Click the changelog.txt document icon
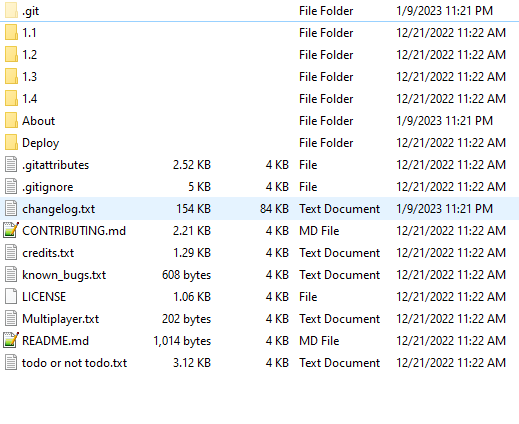 (11, 208)
